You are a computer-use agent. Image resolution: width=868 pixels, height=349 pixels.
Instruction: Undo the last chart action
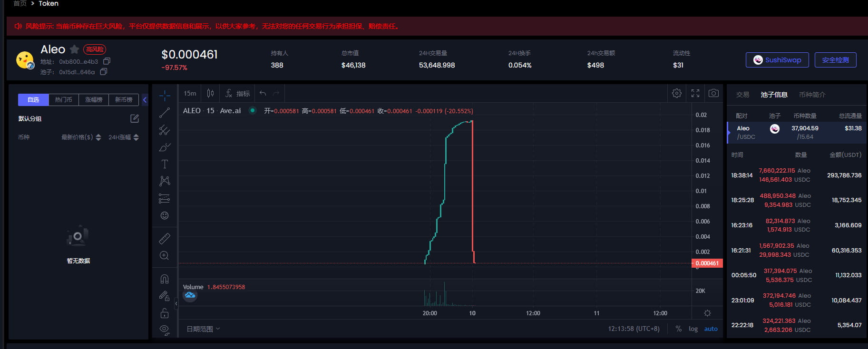(263, 93)
